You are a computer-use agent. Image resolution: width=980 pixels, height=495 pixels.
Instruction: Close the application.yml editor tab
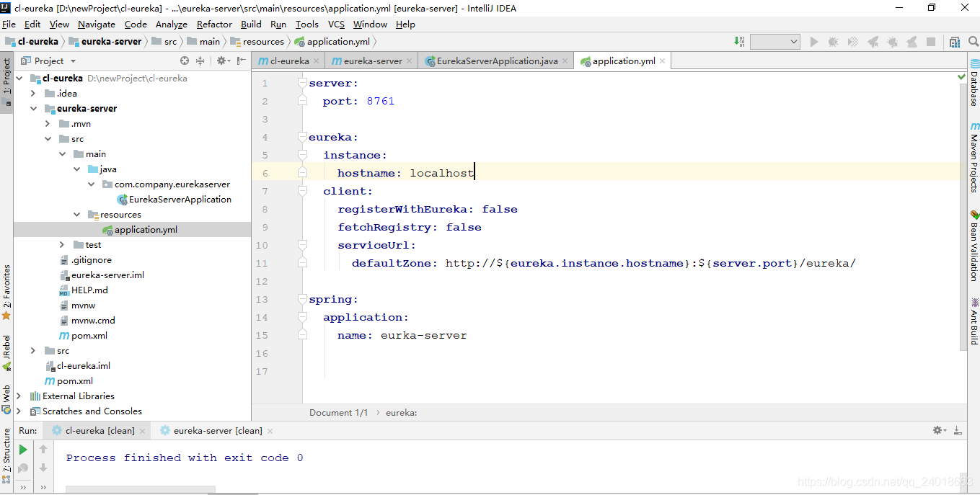pyautogui.click(x=662, y=61)
